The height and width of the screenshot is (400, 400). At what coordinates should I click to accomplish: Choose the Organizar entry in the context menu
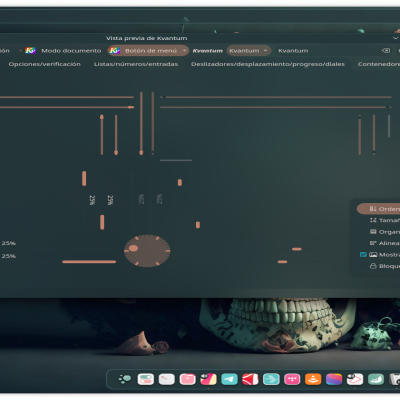379,232
